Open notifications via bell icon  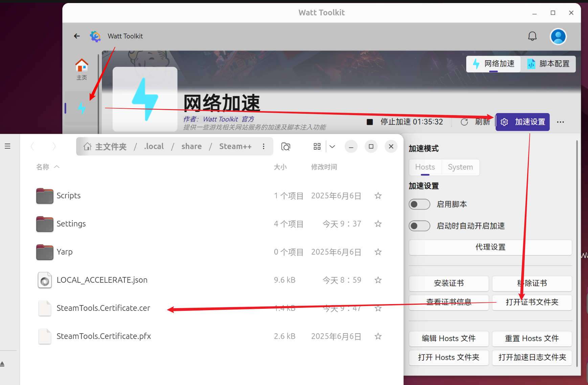(532, 36)
